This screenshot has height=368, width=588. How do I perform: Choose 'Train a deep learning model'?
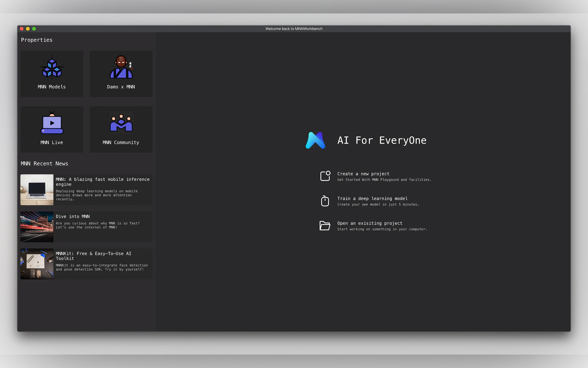coord(372,199)
